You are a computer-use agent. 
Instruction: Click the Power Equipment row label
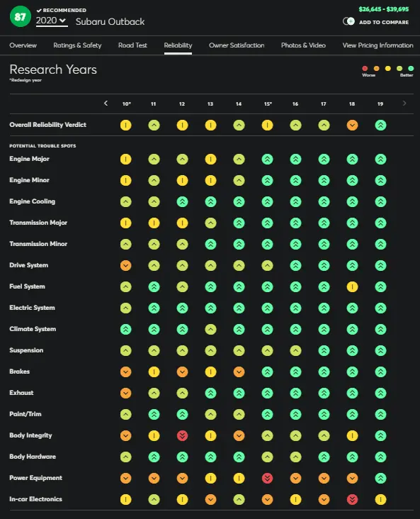tap(35, 478)
